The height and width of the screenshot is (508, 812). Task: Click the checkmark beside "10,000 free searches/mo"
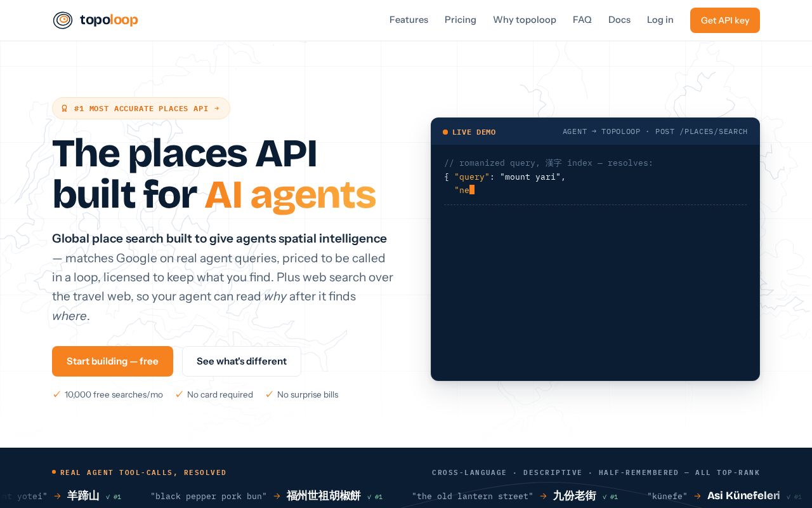pyautogui.click(x=56, y=394)
